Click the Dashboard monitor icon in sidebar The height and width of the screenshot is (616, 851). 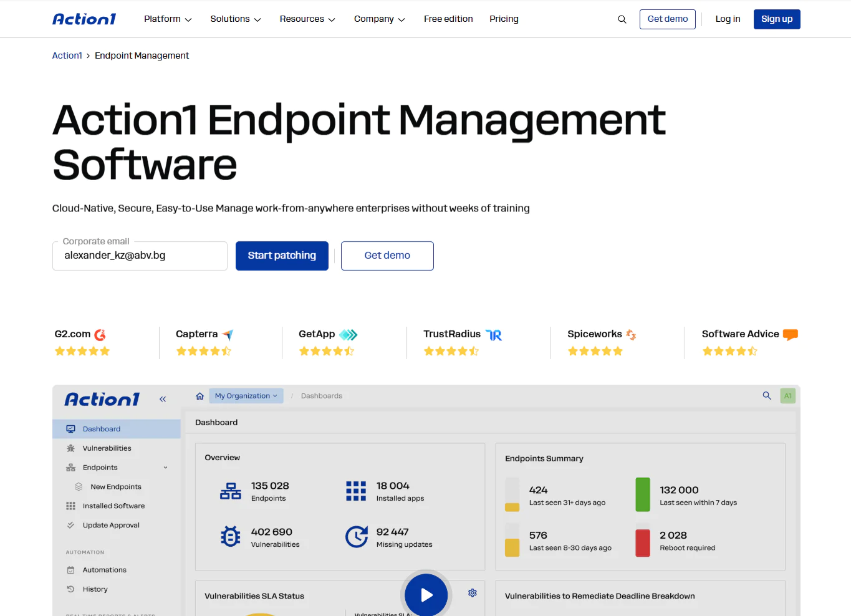(70, 429)
